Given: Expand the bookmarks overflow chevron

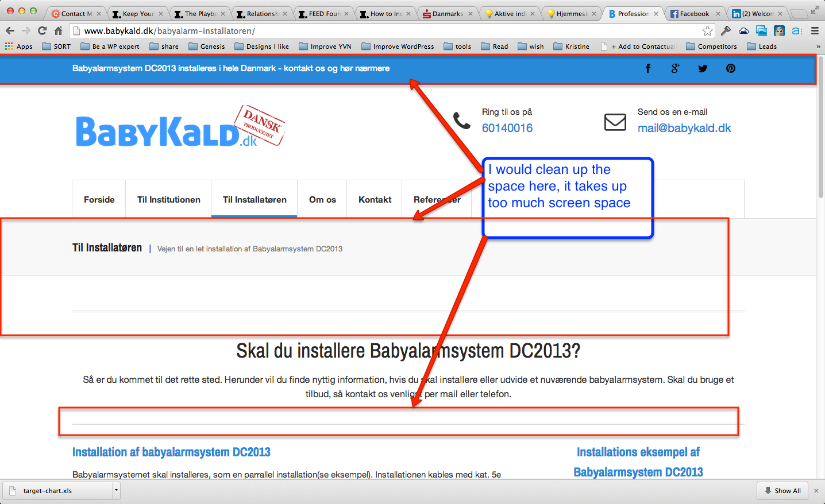Looking at the screenshot, I should coord(818,46).
